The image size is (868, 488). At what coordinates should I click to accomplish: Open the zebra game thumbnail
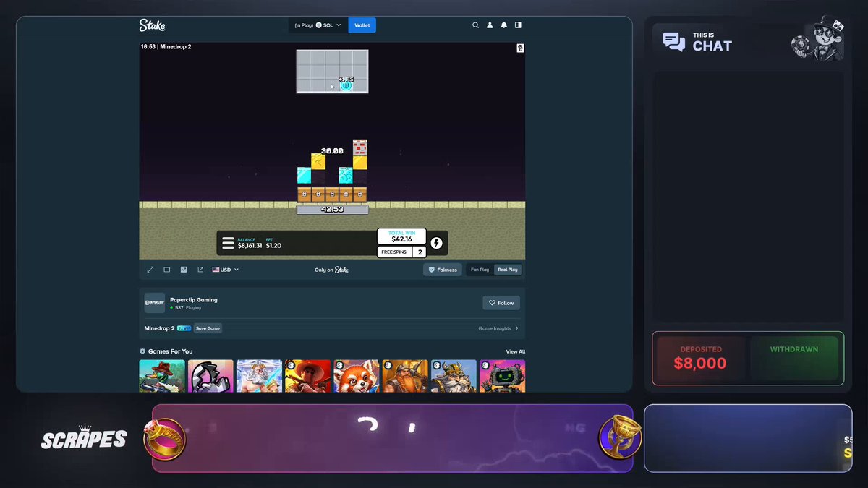[210, 376]
